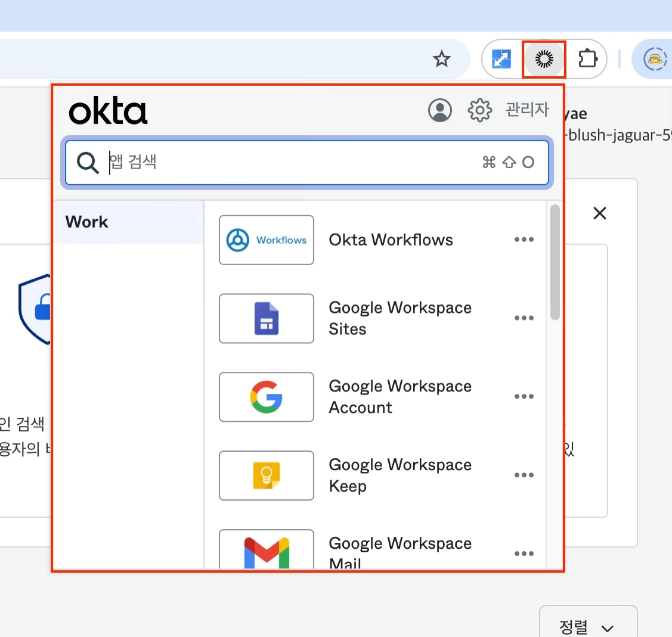Click the Google Workspace Account label

tap(400, 397)
